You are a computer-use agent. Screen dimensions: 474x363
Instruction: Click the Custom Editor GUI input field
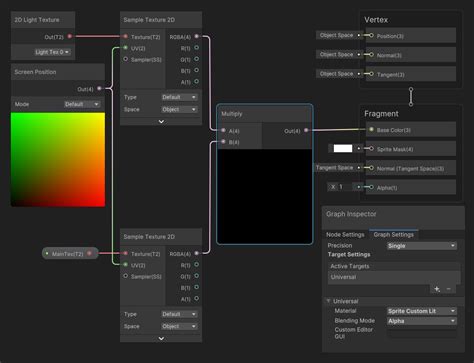tap(422, 333)
